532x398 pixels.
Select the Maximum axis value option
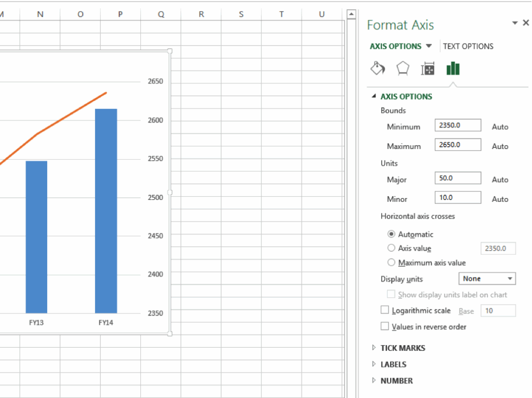[391, 263]
